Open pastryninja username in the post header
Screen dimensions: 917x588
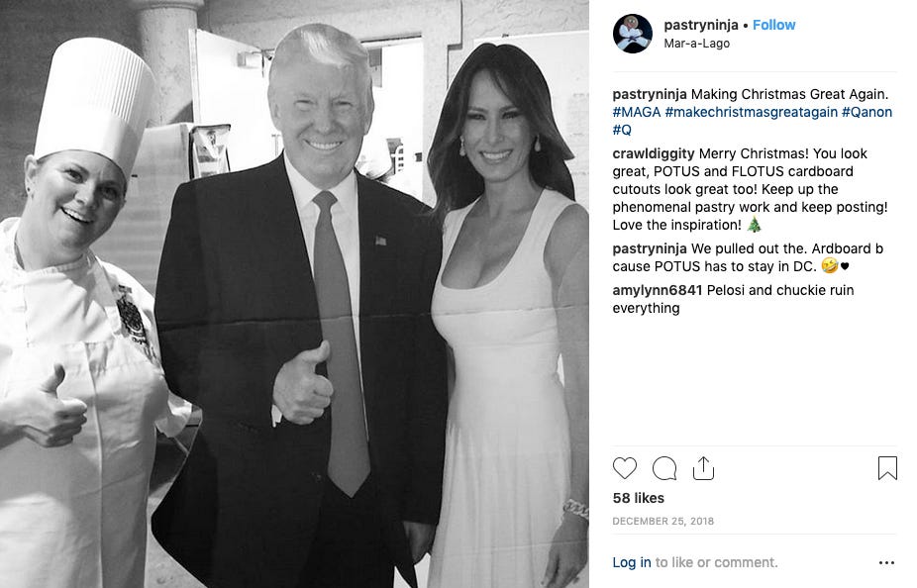[x=700, y=25]
